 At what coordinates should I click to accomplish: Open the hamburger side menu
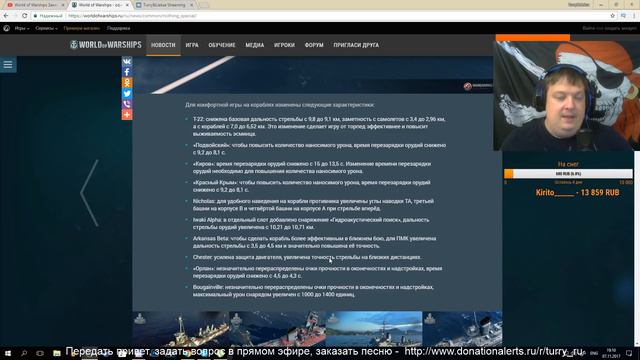coord(8,64)
